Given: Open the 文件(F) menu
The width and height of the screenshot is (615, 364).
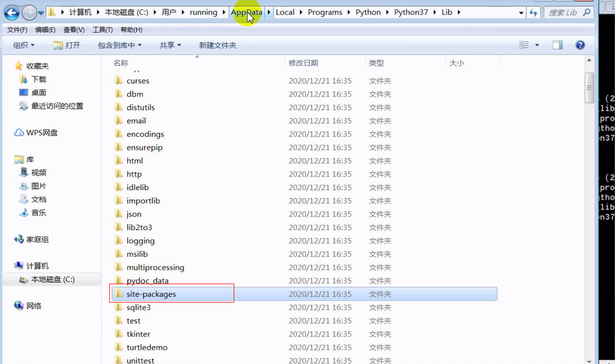Looking at the screenshot, I should [17, 30].
